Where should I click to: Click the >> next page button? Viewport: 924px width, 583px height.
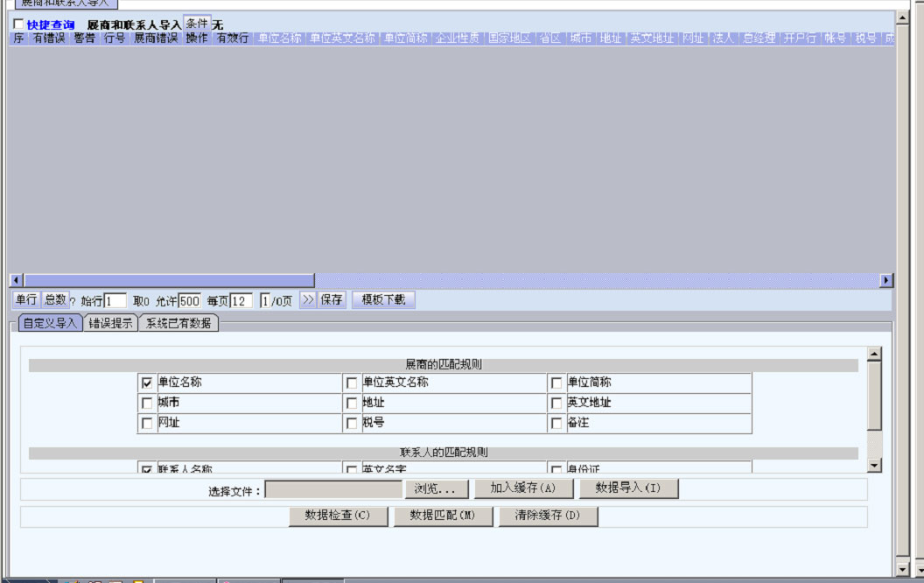click(x=308, y=300)
